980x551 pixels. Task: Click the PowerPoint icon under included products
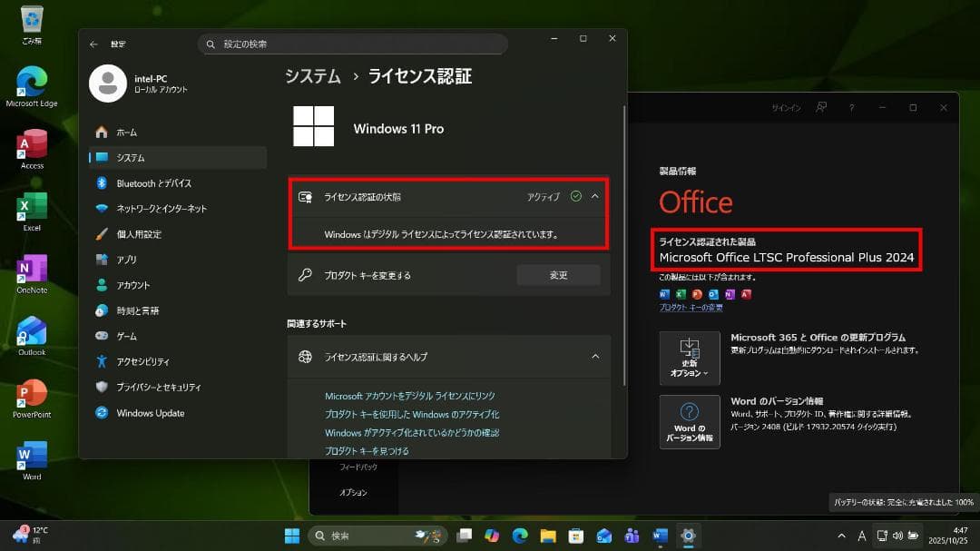(x=696, y=293)
